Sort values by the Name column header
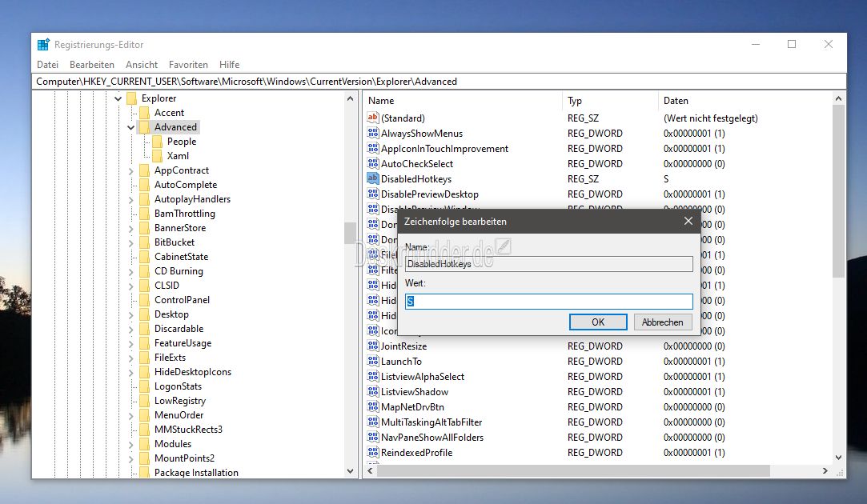The image size is (867, 504). pos(463,101)
